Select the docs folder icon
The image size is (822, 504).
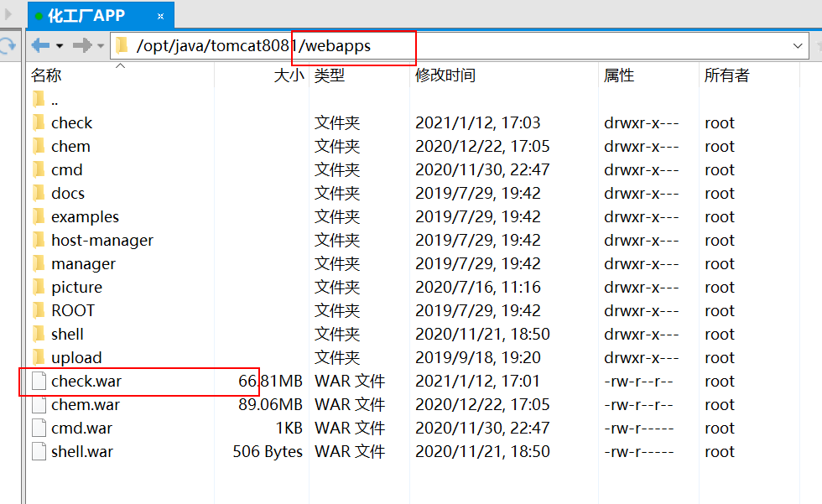[39, 193]
